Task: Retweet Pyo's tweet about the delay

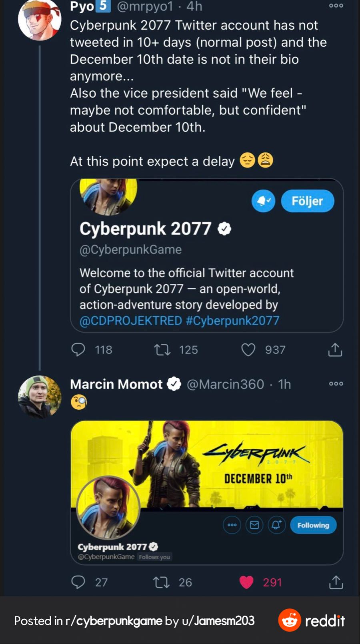Action: click(162, 350)
